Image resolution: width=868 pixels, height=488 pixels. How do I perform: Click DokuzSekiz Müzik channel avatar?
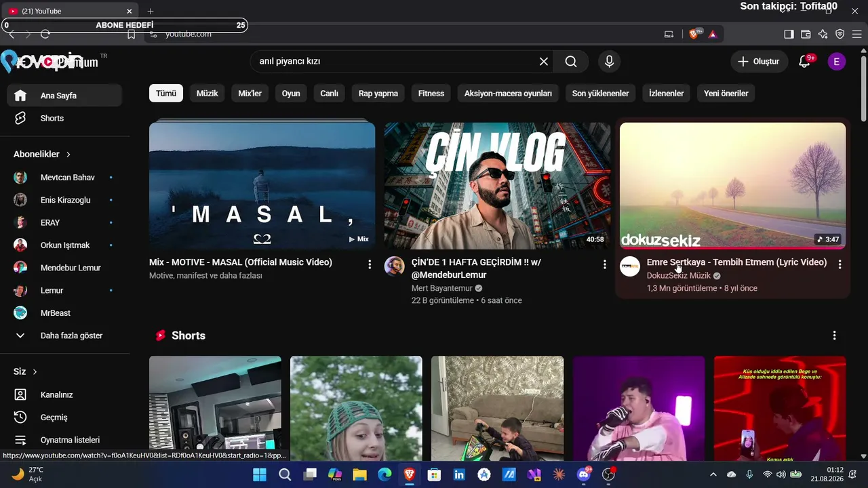[630, 266]
